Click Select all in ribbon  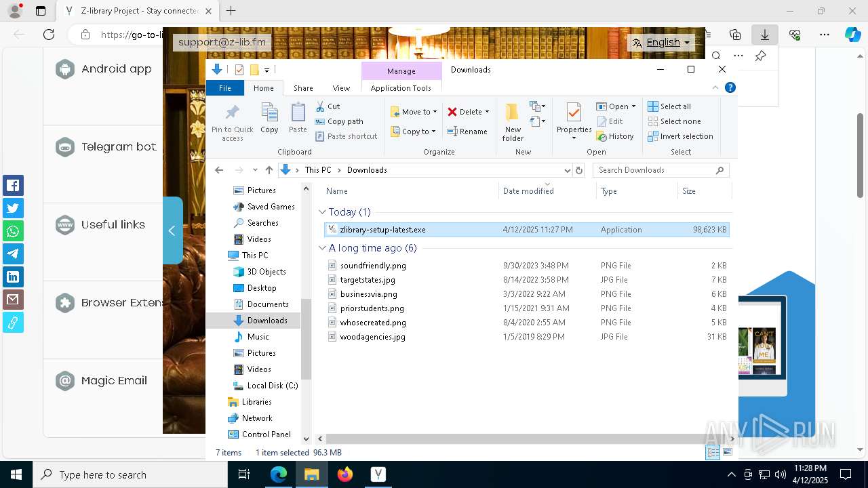click(669, 106)
